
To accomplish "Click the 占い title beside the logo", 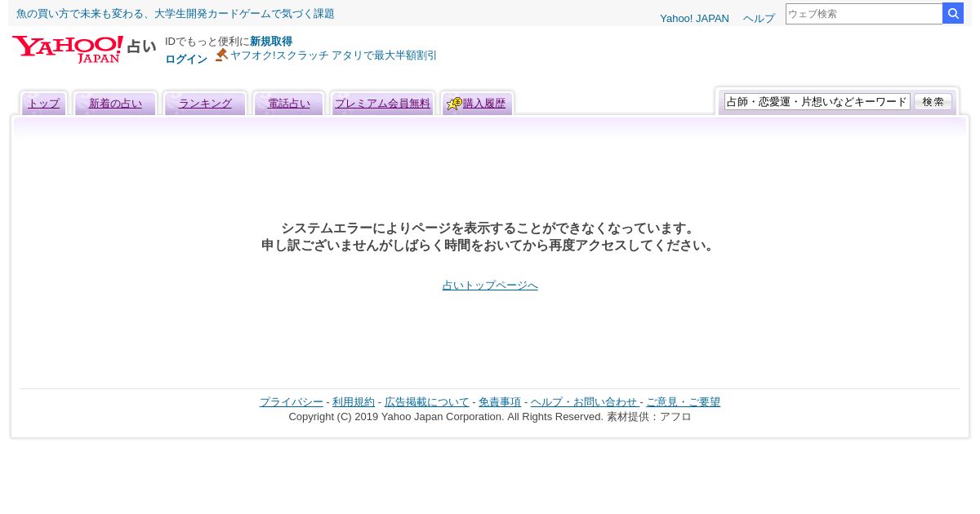I will 141,47.
